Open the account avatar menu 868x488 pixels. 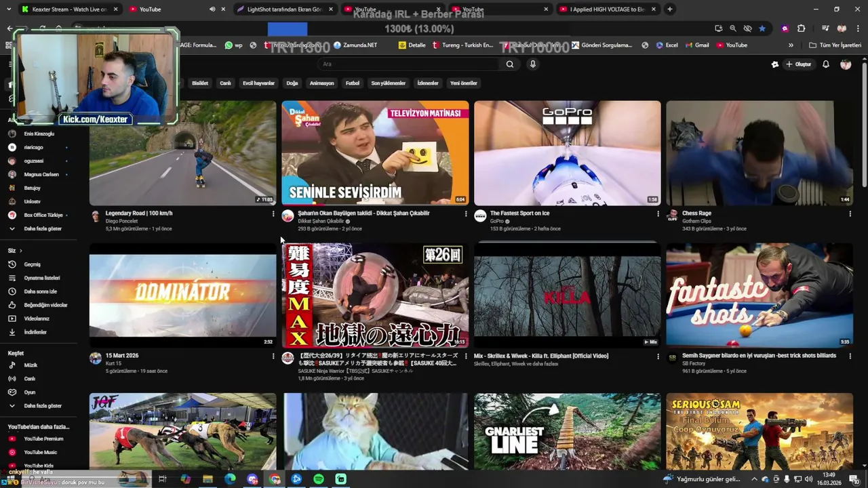point(846,64)
